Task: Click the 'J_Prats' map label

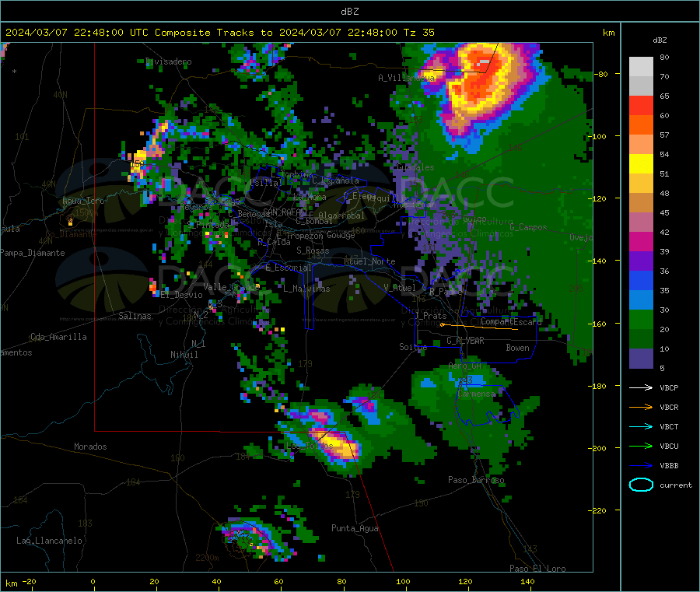Action: point(430,316)
